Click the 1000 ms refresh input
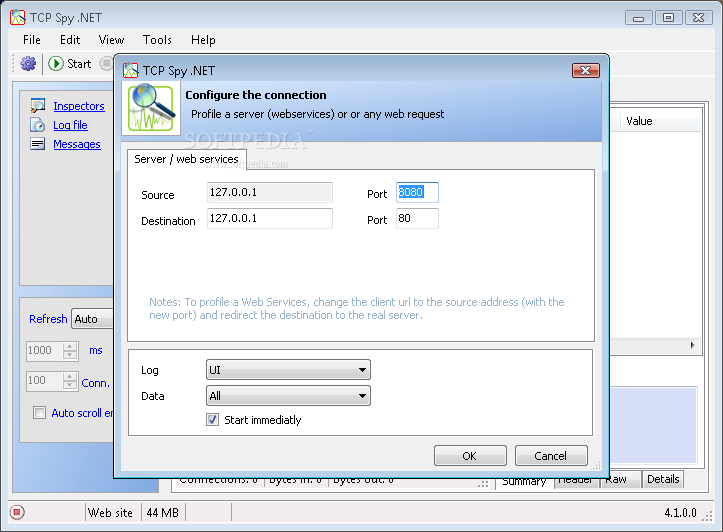 tap(45, 350)
